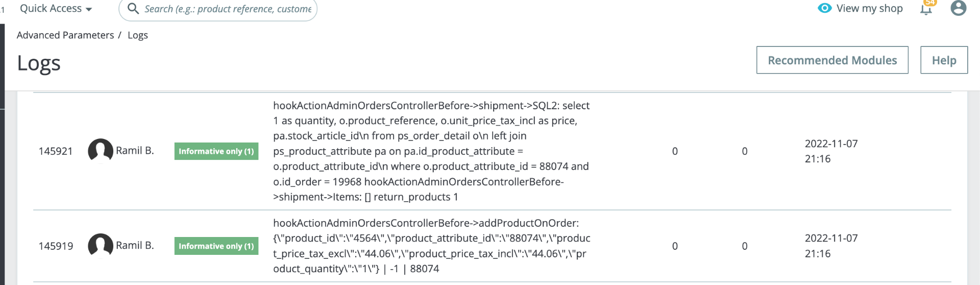Viewport: 980px width, 285px height.
Task: Focus the product search field
Action: pos(227,9)
